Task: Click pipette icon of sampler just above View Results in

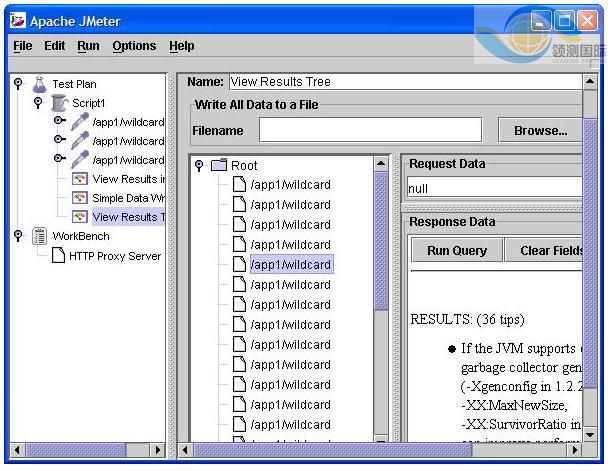Action: pos(80,160)
